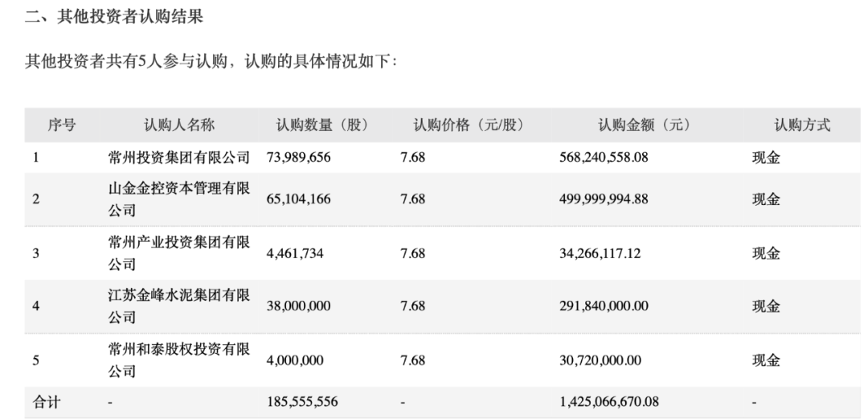The image size is (868, 419).
Task: Click the 认购价格（元/股） column header
Action: (x=468, y=125)
